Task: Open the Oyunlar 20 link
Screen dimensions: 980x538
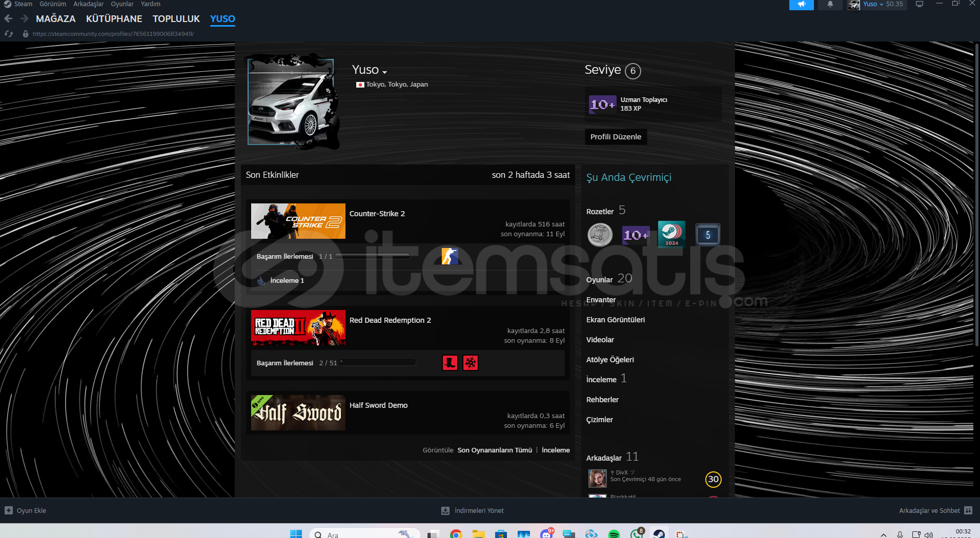Action: pos(609,279)
